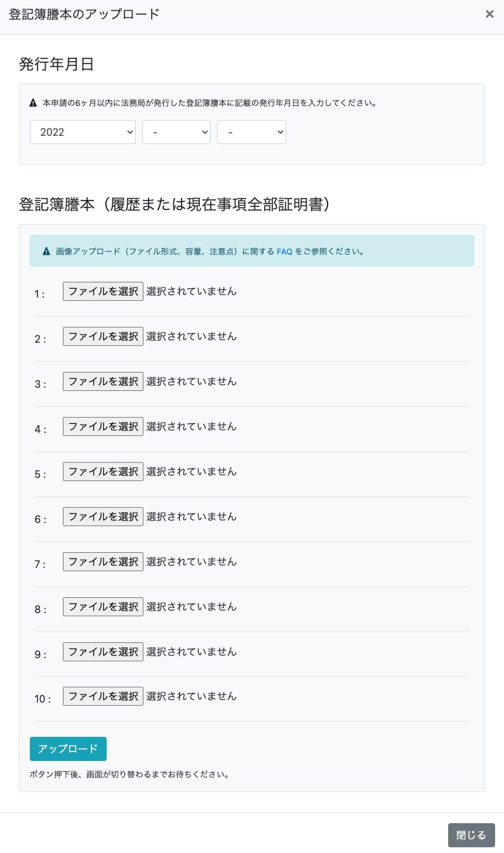This screenshot has height=853, width=504.
Task: Choose a file for slot 2
Action: click(103, 336)
